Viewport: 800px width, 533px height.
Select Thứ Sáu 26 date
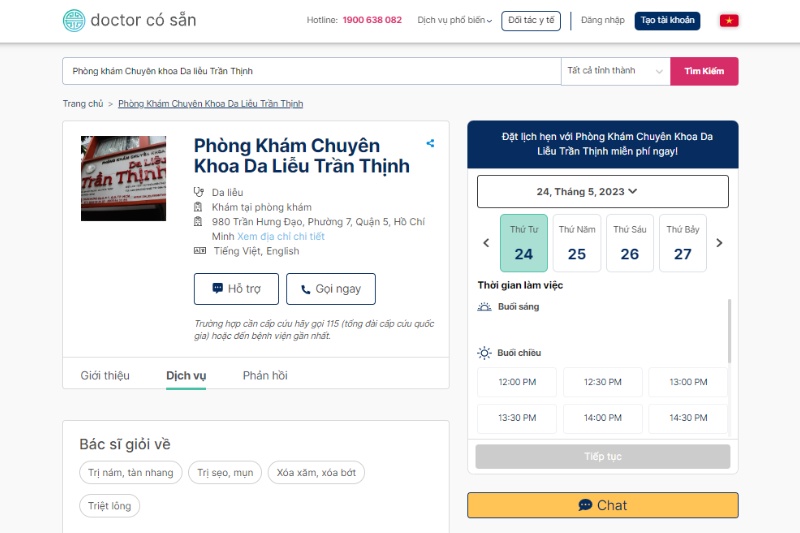pyautogui.click(x=630, y=243)
